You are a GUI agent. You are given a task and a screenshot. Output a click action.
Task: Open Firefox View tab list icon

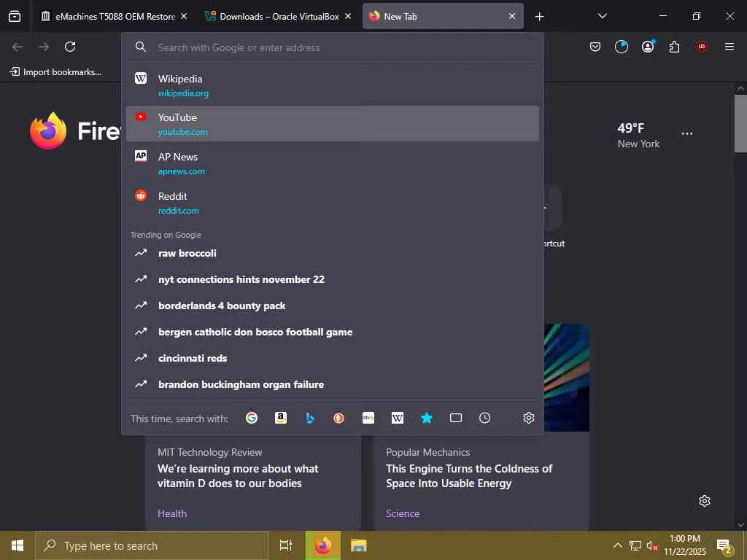15,16
